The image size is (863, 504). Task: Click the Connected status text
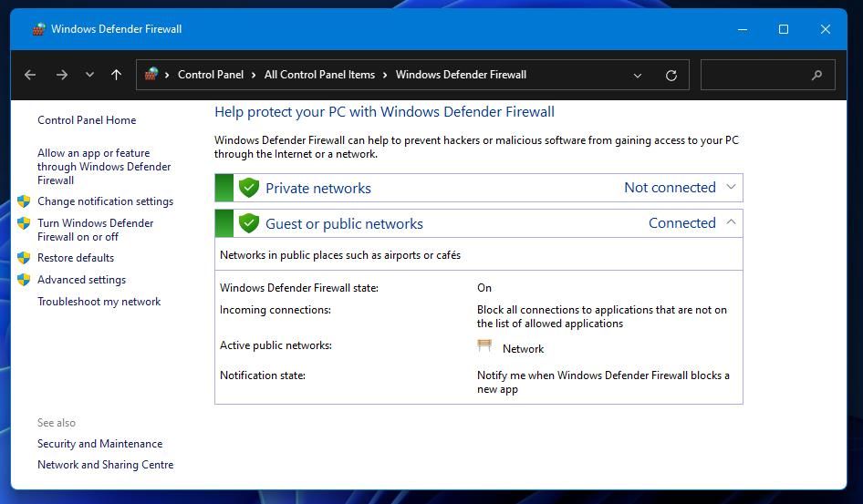point(682,223)
